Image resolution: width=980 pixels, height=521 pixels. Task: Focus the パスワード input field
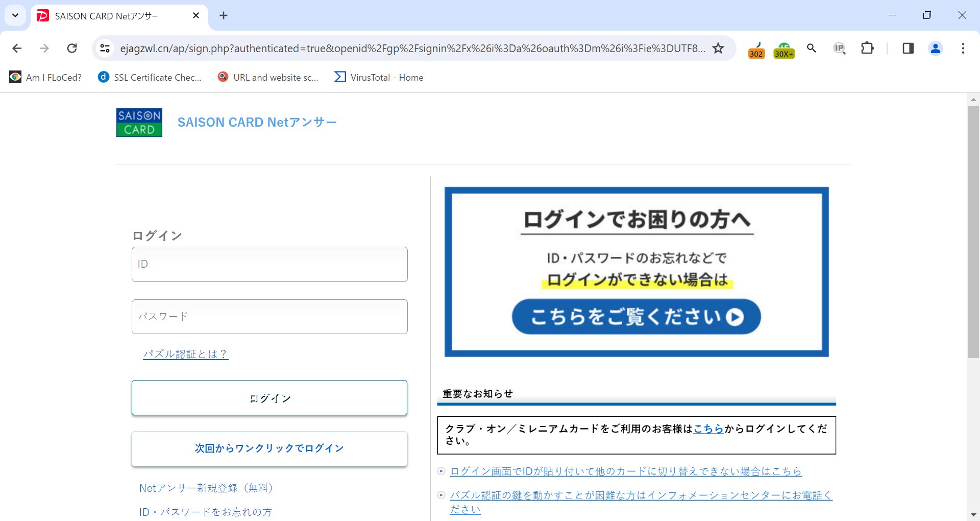click(x=269, y=317)
